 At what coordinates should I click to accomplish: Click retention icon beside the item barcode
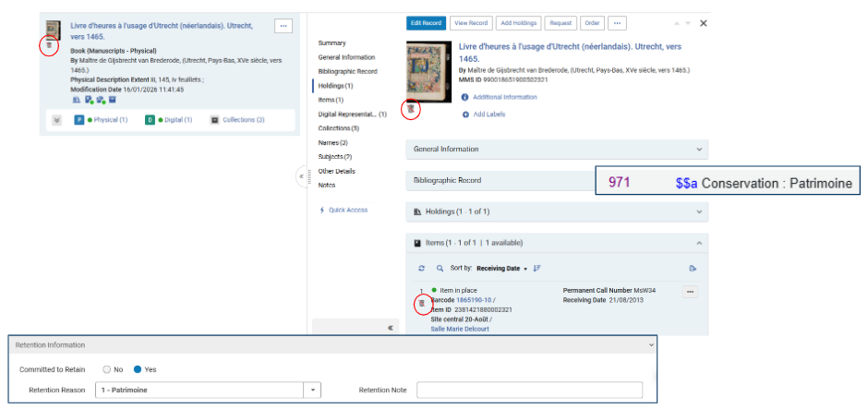tap(422, 303)
